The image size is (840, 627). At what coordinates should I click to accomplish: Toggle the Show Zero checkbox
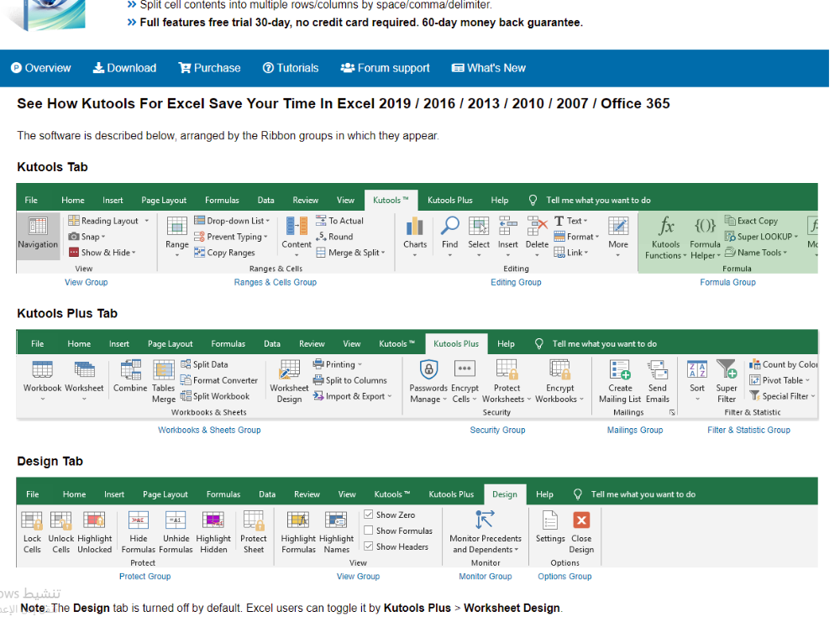[369, 515]
